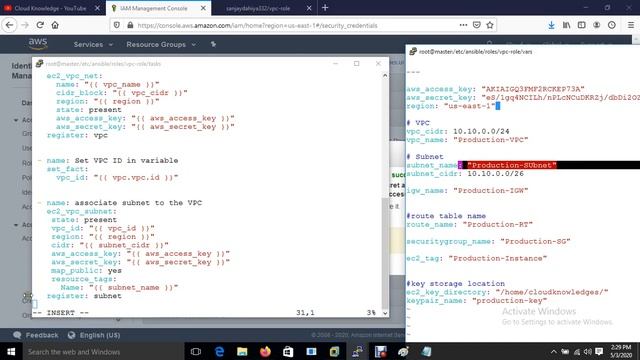The width and height of the screenshot is (640, 360).
Task: Show hidden system tray icons chevron
Action: coord(553,351)
